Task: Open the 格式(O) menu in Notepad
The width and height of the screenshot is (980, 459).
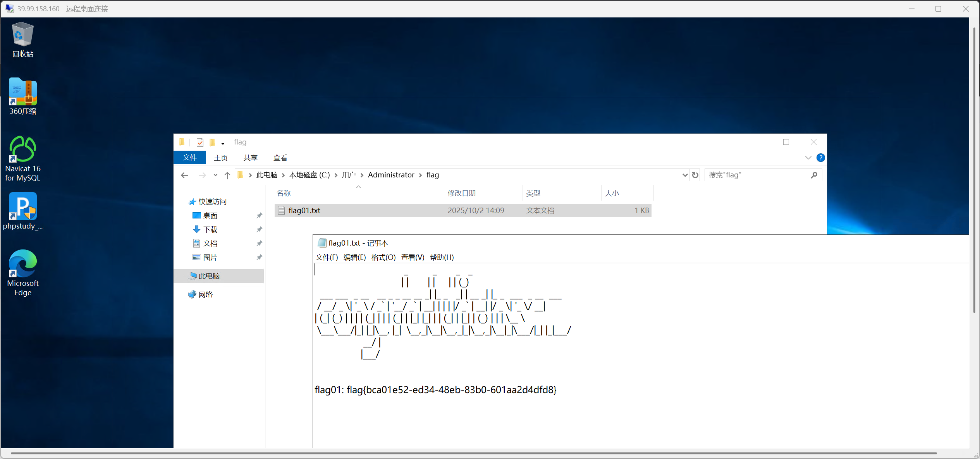Action: click(x=383, y=257)
